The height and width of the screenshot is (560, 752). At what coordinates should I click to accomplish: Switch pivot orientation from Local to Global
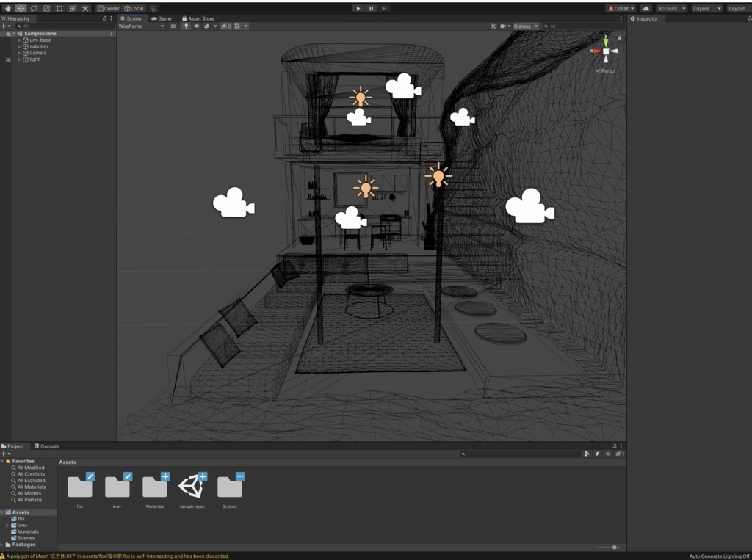tap(133, 8)
